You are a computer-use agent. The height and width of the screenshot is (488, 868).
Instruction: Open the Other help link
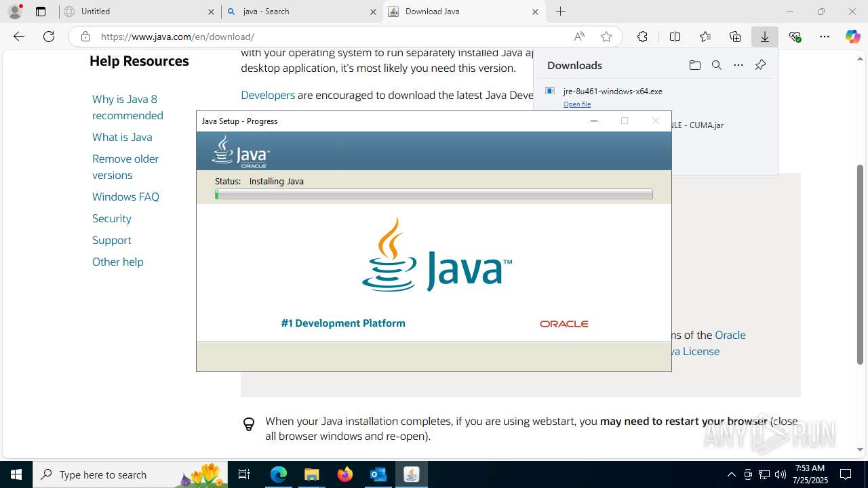[x=118, y=262]
